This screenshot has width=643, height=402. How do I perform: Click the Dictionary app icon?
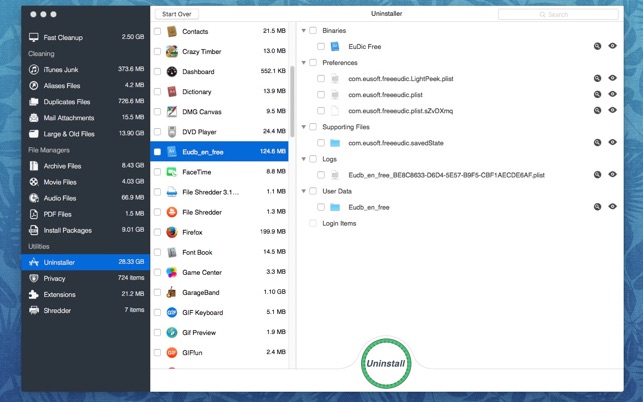(172, 91)
